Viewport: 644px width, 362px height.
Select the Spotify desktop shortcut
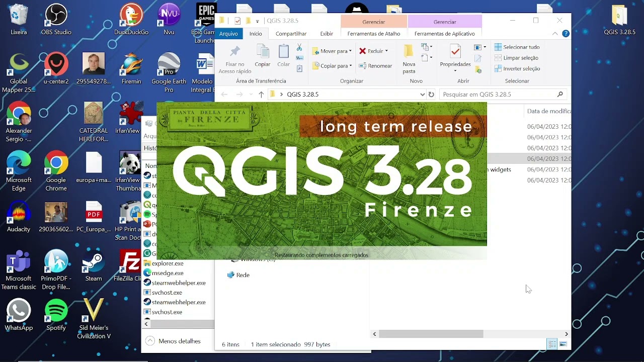pos(56,315)
